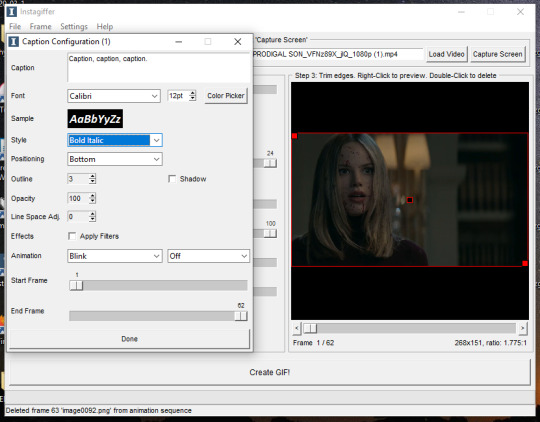
Task: Expand the animation speed dropdown set to Off
Action: pyautogui.click(x=244, y=256)
